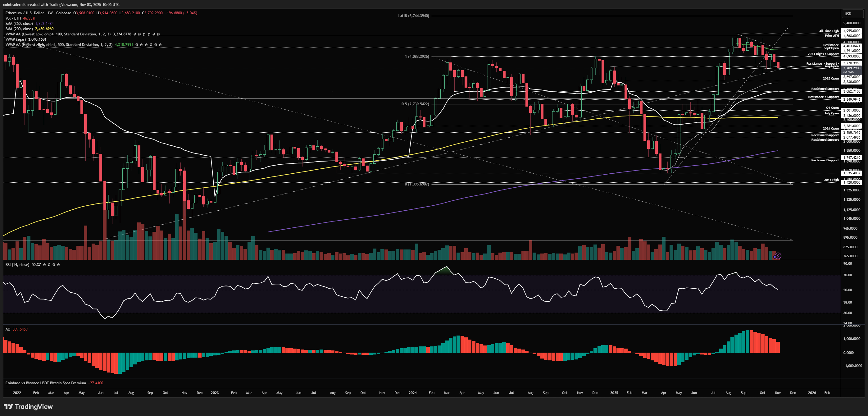Click the 2018 High level annotation
This screenshot has height=416, width=868.
[831, 180]
